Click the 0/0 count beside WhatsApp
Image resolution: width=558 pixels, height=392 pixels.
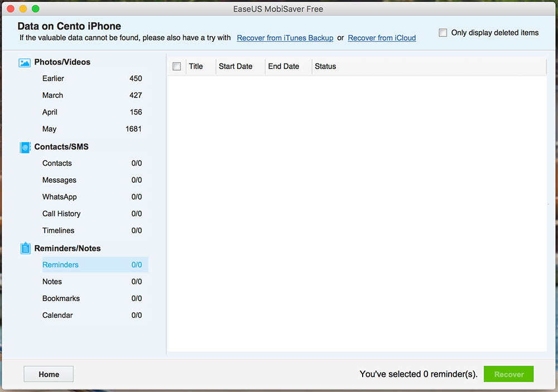pos(137,197)
